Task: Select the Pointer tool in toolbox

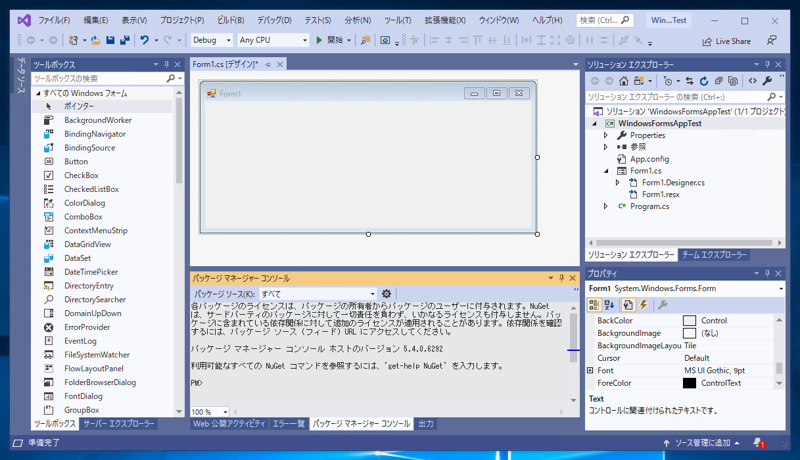Action: pyautogui.click(x=79, y=106)
